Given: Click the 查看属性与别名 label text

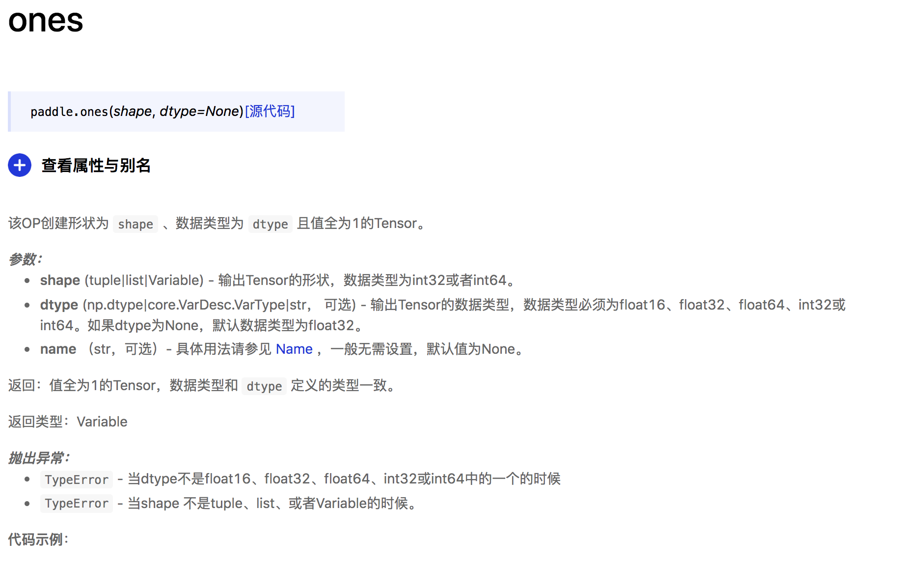Looking at the screenshot, I should pyautogui.click(x=96, y=165).
